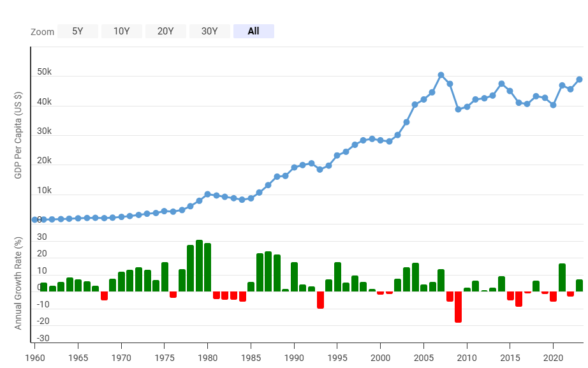Click the red 2016 growth rate bar
Viewport: 588px width, 368px height.
pyautogui.click(x=518, y=299)
